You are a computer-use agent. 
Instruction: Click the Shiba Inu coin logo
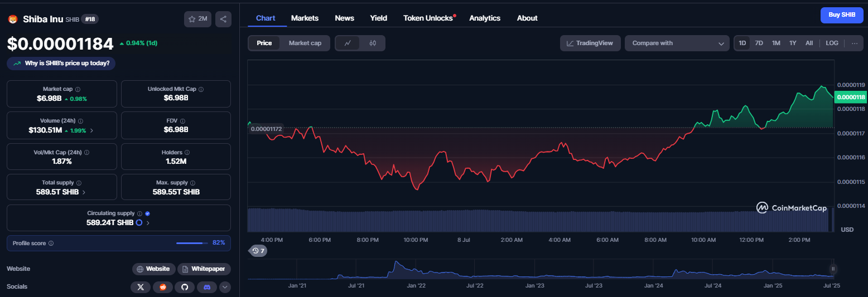point(12,19)
